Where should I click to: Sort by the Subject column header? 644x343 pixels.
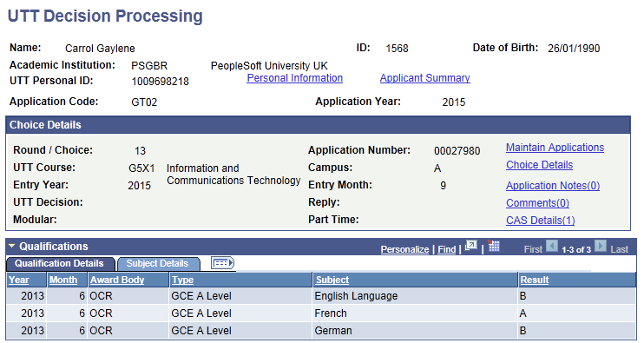pos(332,280)
